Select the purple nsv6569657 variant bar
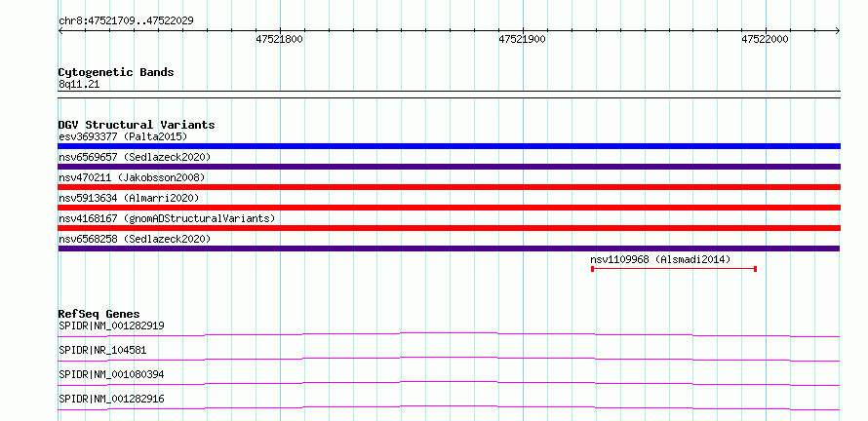The width and height of the screenshot is (868, 421). point(449,167)
